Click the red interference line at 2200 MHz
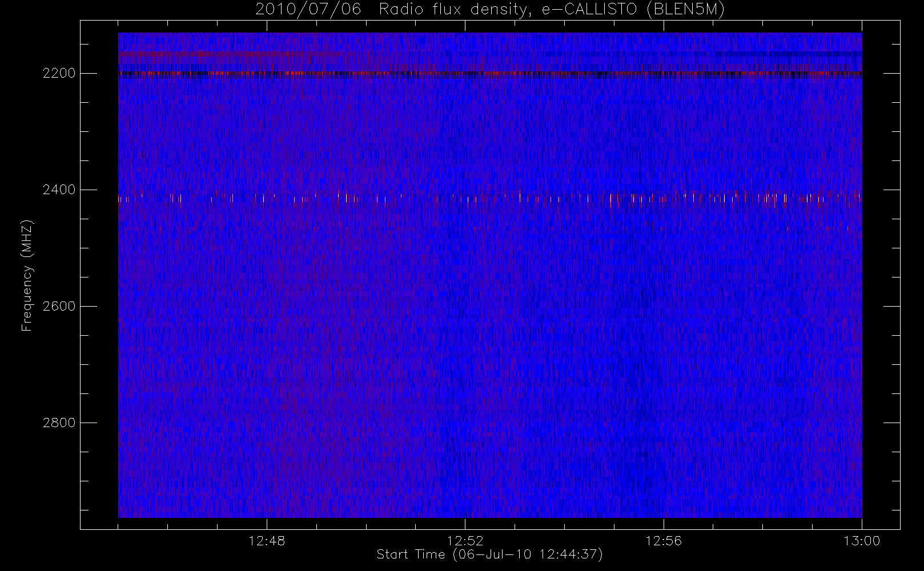The width and height of the screenshot is (924, 571). click(490, 74)
